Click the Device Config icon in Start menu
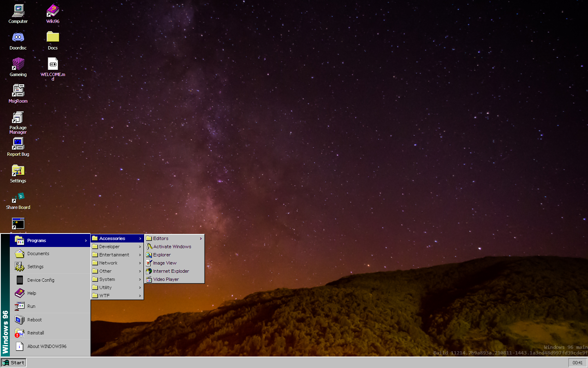The height and width of the screenshot is (368, 588). tap(20, 280)
